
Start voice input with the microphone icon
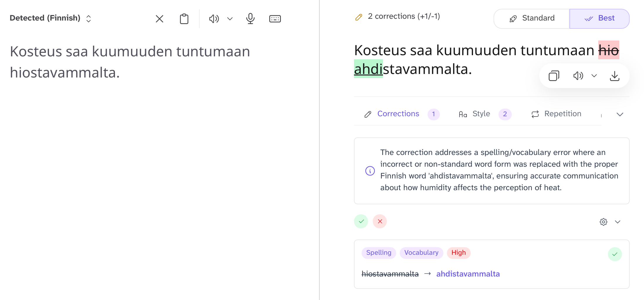pyautogui.click(x=250, y=19)
